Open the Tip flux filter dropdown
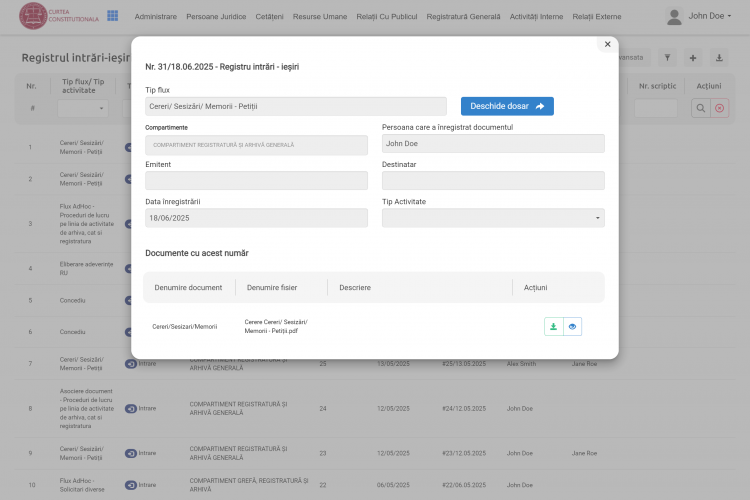The height and width of the screenshot is (500, 750). coord(83,108)
